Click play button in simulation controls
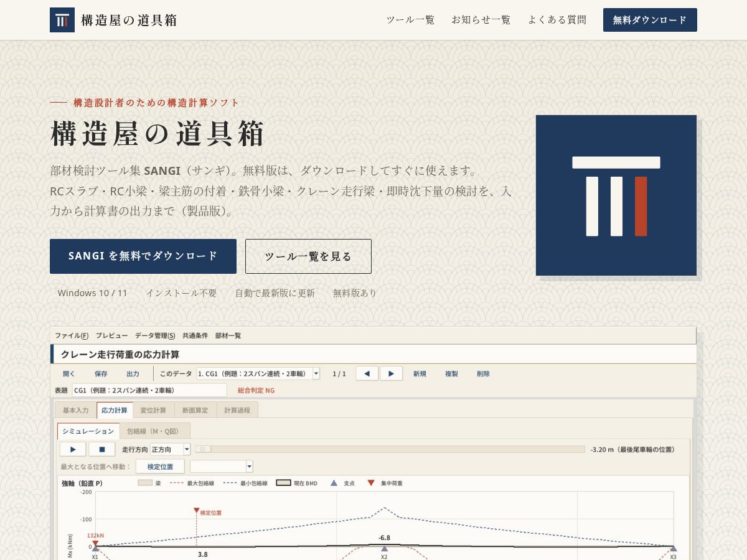This screenshot has width=747, height=560. [x=73, y=449]
